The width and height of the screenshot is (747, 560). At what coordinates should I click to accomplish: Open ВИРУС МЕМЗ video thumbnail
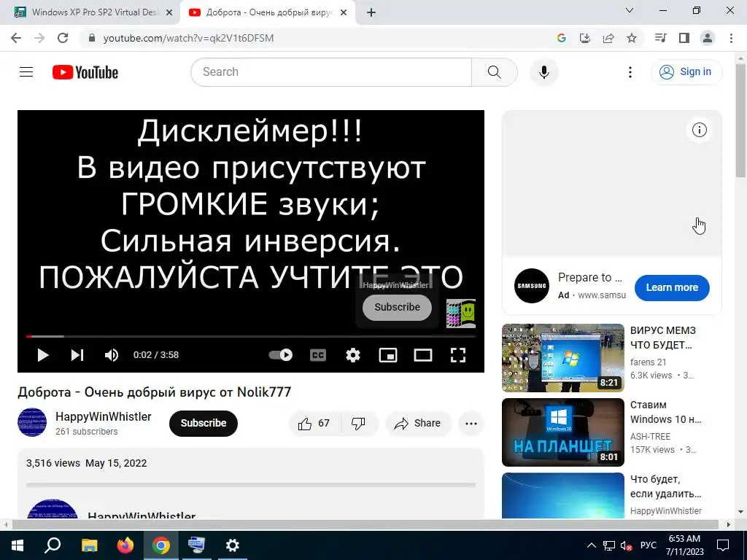coord(562,357)
